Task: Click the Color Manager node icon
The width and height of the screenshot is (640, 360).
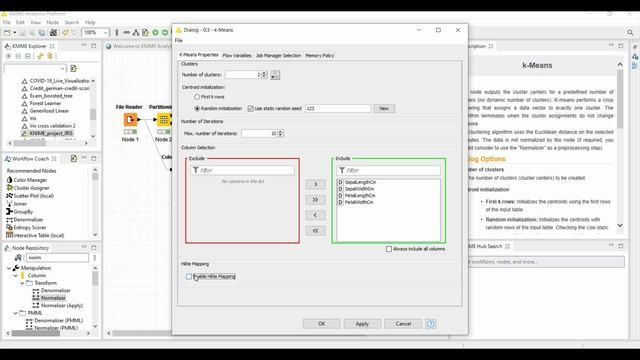Action: pos(9,180)
